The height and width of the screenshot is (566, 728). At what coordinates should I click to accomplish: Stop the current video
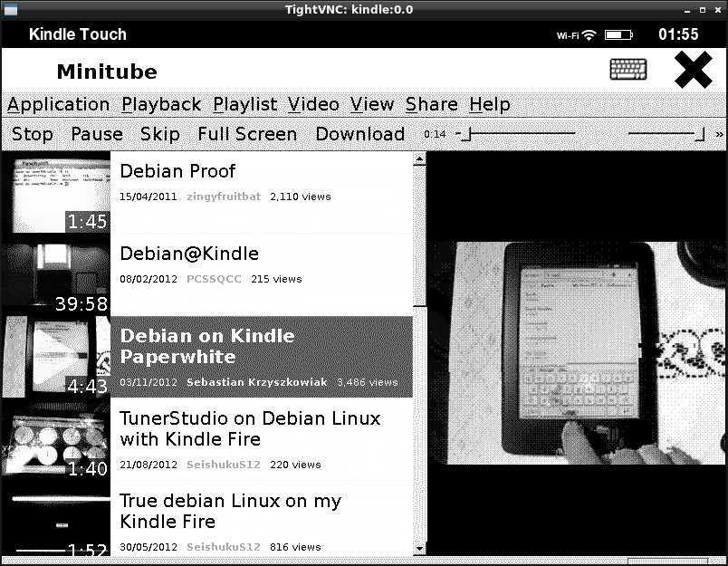32,134
